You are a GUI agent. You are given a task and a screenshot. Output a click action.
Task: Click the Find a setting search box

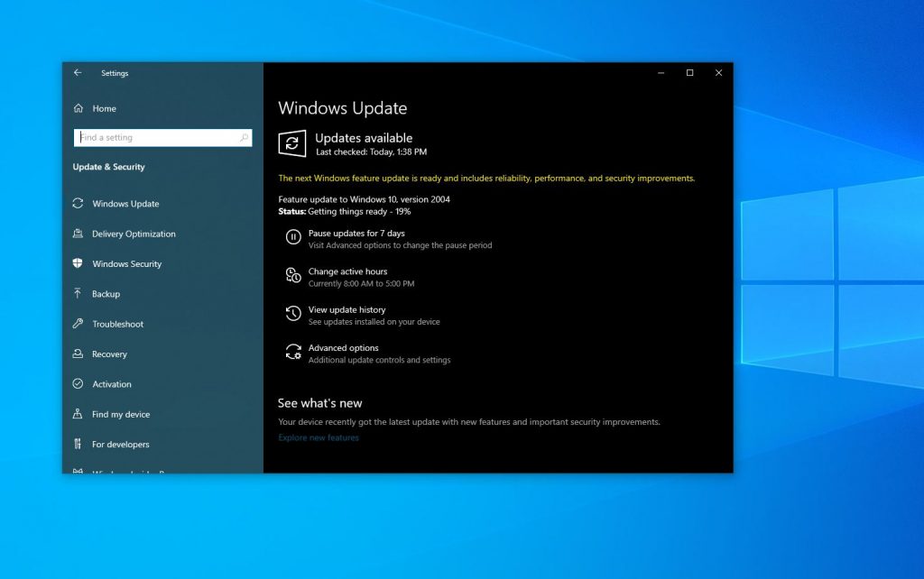[x=162, y=137]
